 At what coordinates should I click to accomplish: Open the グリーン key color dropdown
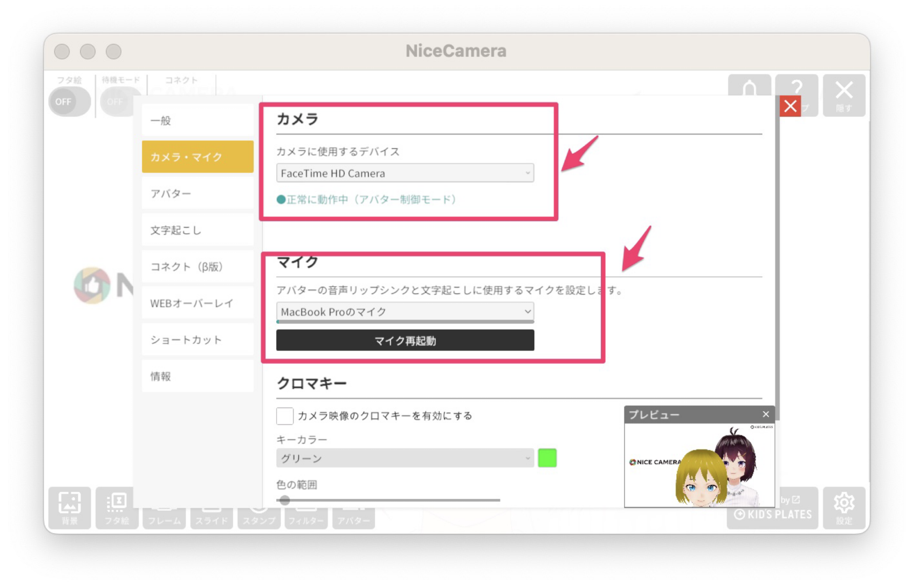coord(405,458)
